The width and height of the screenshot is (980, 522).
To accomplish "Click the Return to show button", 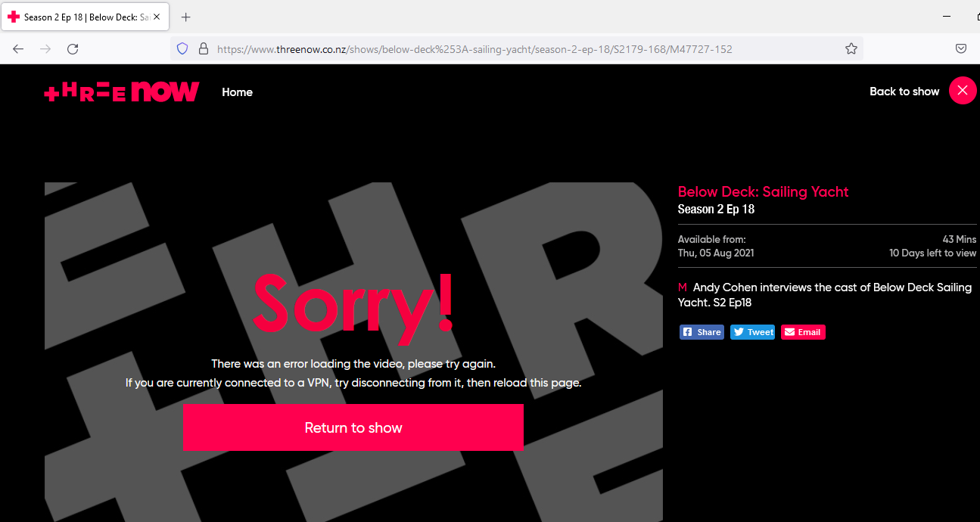I will point(353,427).
